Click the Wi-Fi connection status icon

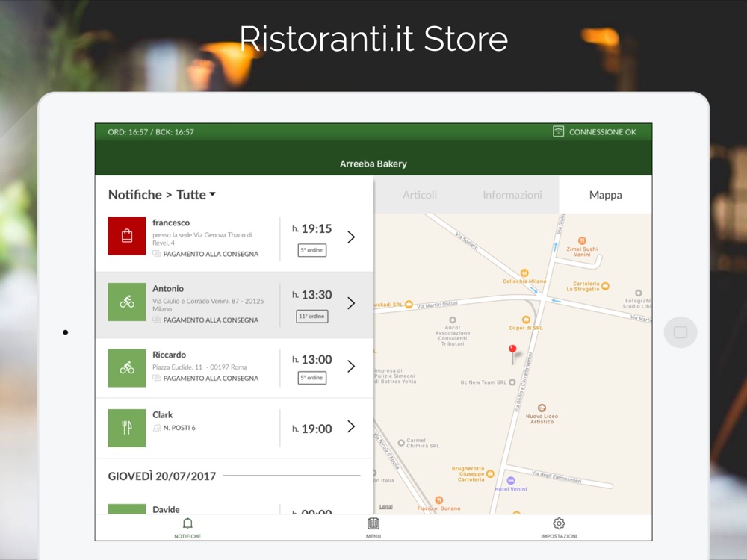click(558, 131)
